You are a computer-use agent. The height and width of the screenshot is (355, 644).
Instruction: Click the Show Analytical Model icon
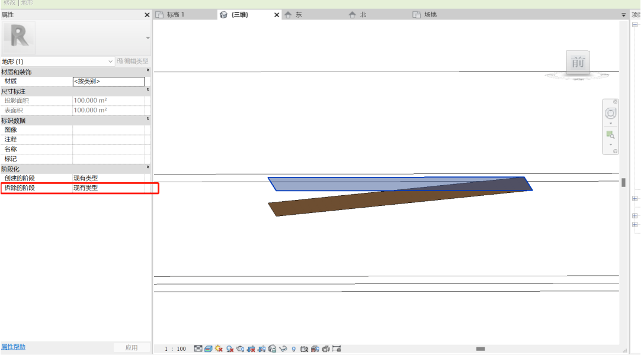[315, 349]
